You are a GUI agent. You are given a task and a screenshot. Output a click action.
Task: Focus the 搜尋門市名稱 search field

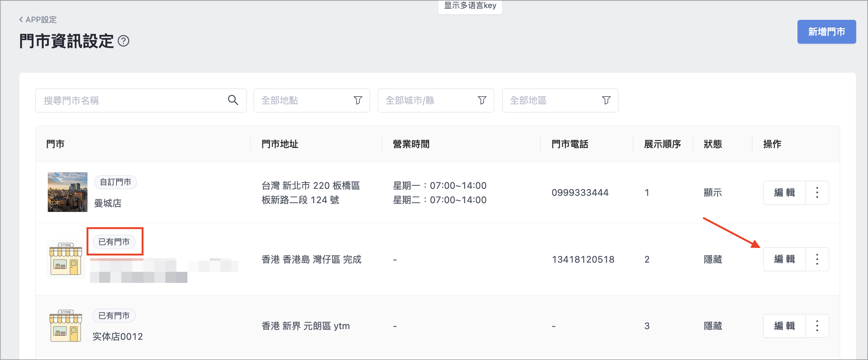[141, 100]
